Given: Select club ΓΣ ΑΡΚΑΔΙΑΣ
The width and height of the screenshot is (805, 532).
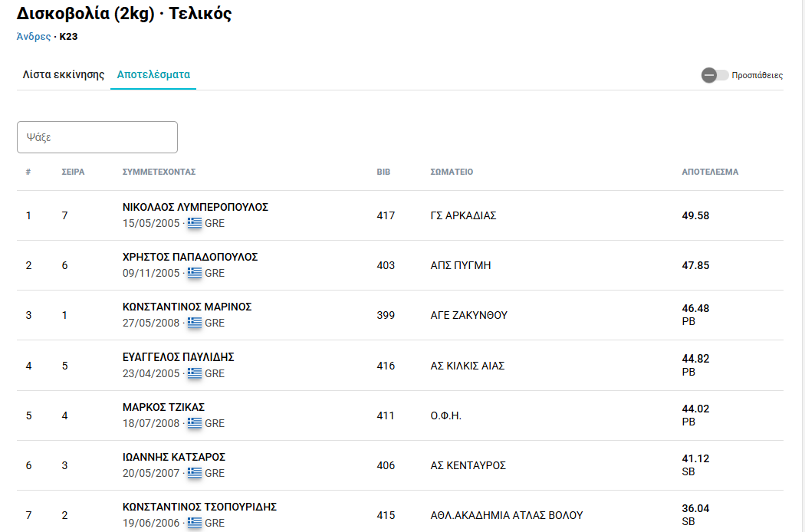Looking at the screenshot, I should tap(463, 215).
